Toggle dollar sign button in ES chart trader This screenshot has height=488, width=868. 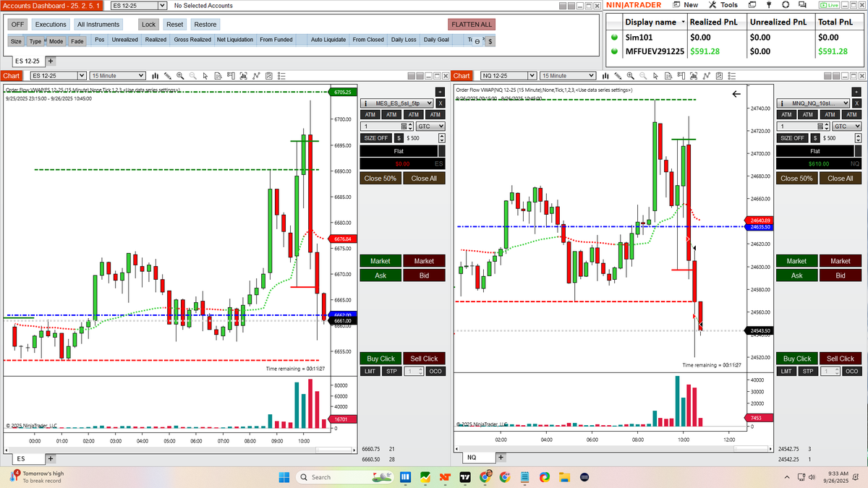(x=399, y=138)
